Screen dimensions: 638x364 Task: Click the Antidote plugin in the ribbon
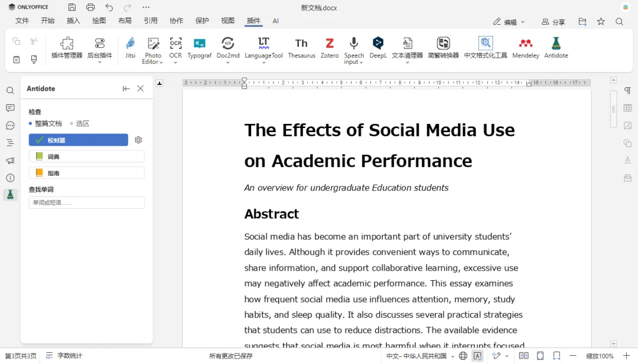(x=556, y=48)
